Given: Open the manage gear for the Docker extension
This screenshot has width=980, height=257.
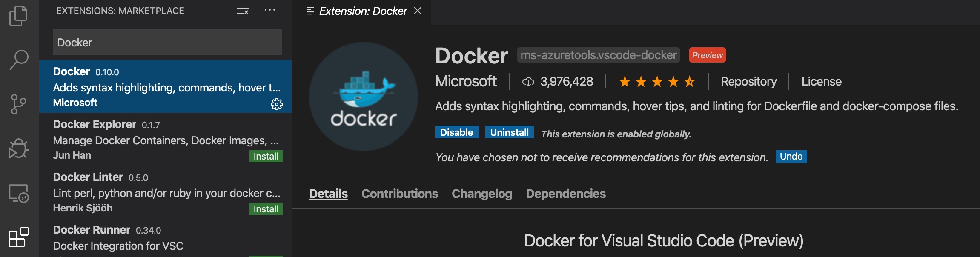Looking at the screenshot, I should click(x=276, y=104).
